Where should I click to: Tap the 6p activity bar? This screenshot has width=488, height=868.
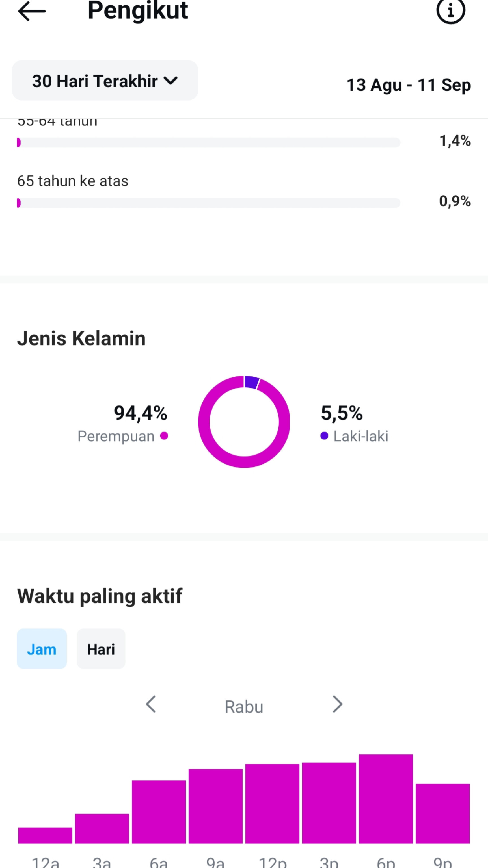coord(386,799)
